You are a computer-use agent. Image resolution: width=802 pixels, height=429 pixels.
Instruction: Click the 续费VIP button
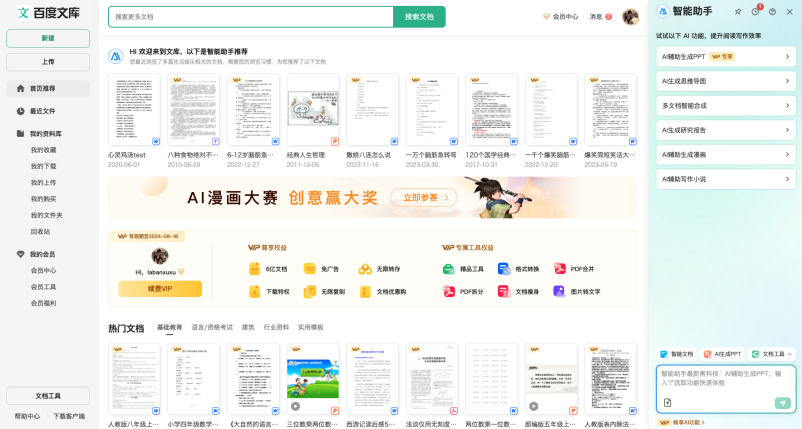pyautogui.click(x=160, y=289)
